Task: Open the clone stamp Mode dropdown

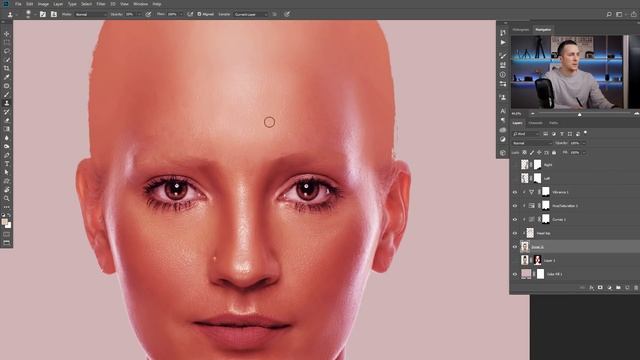Action: pos(91,14)
